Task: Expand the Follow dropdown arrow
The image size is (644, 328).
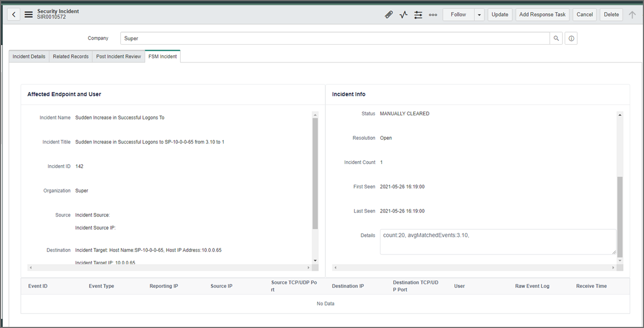Action: [479, 14]
